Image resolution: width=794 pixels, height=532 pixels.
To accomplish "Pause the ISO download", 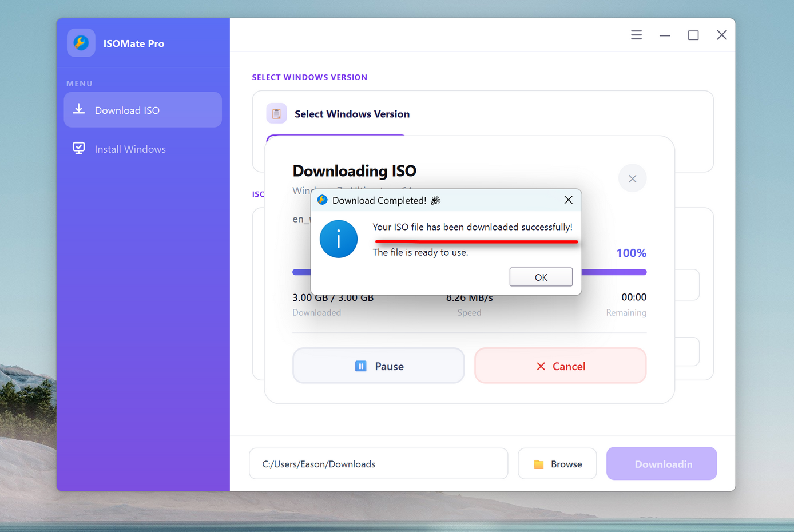I will click(x=378, y=366).
